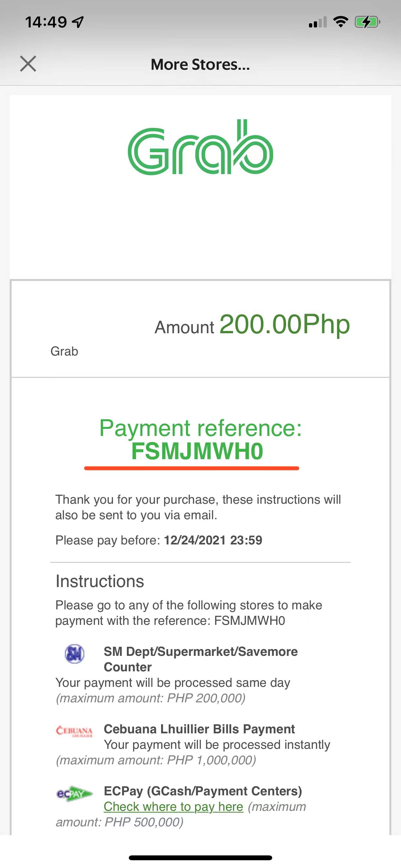Viewport: 401px width, 868px height.
Task: Tap the battery charging icon
Action: pos(367,22)
